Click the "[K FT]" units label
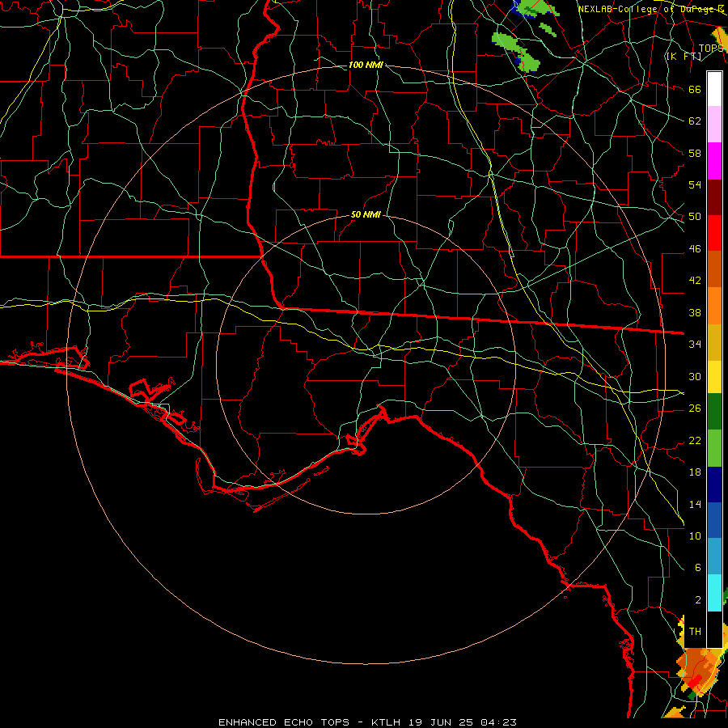The width and height of the screenshot is (728, 728). [x=684, y=56]
